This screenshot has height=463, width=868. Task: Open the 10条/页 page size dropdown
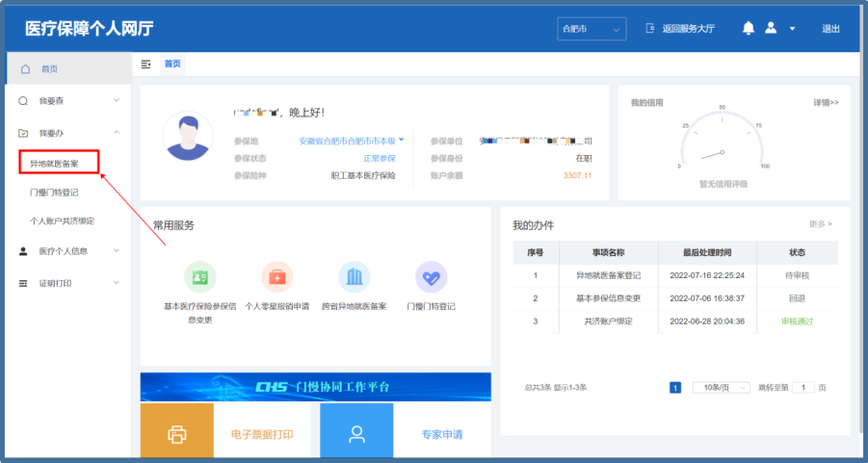coord(721,387)
